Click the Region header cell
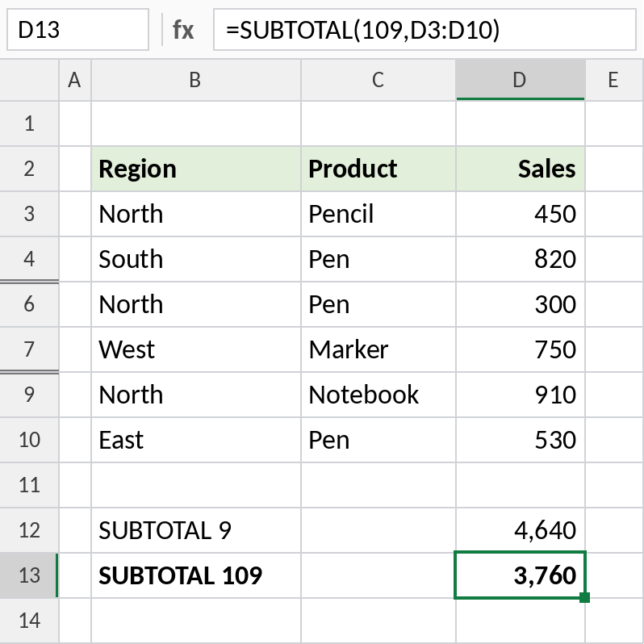This screenshot has height=644, width=644. coord(196,169)
